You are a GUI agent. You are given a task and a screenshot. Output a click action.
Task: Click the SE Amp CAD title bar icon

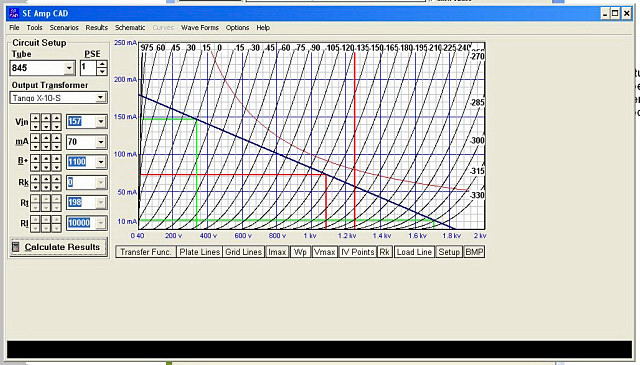pyautogui.click(x=14, y=13)
